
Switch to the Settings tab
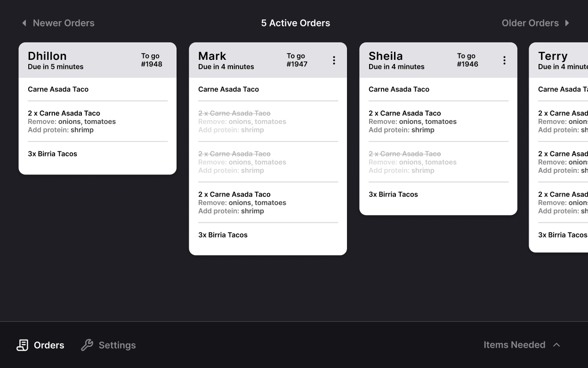[108, 345]
